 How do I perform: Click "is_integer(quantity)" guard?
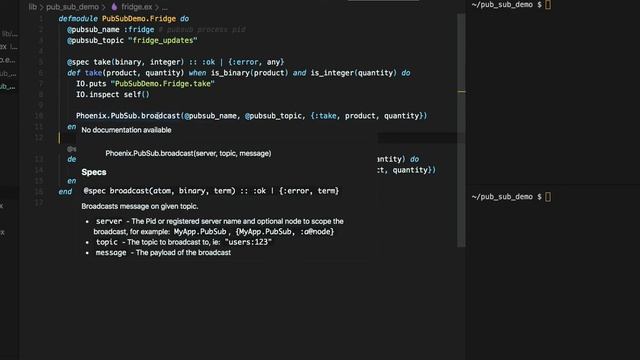[x=353, y=73]
